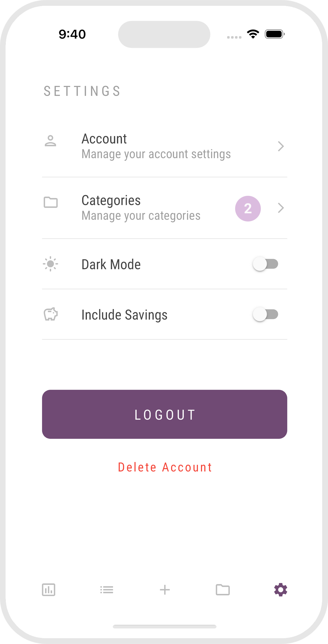Image resolution: width=328 pixels, height=644 pixels.
Task: Tap the plus icon to add entry
Action: pos(165,590)
